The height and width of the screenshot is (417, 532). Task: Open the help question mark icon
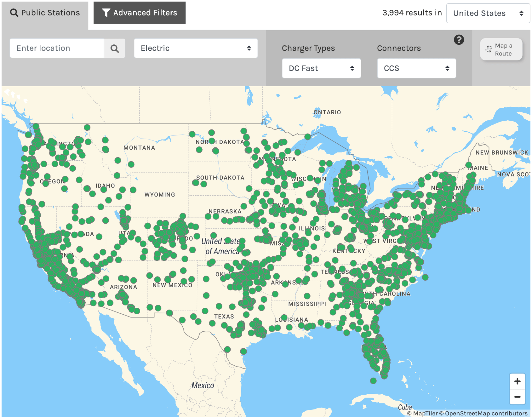click(x=459, y=40)
